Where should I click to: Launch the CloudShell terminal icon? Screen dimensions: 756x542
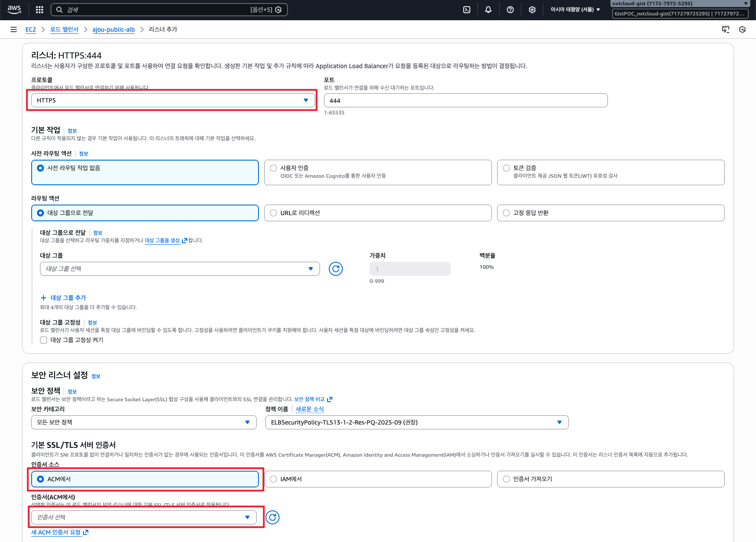point(467,10)
